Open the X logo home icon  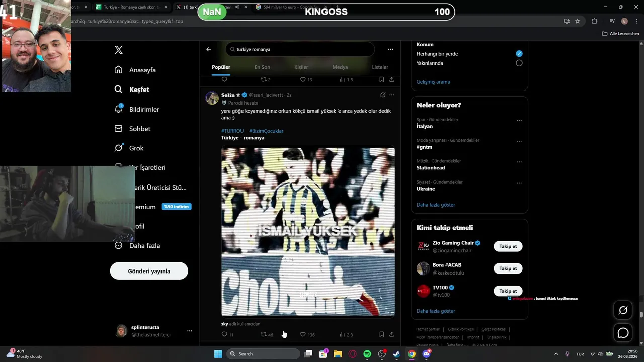coord(119,50)
